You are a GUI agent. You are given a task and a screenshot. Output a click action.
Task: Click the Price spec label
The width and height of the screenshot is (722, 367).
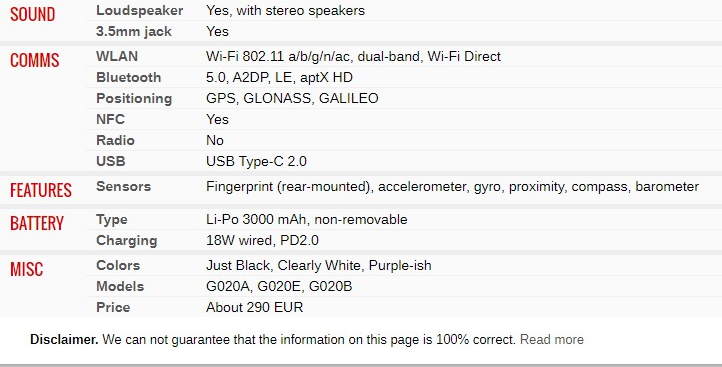click(x=113, y=307)
